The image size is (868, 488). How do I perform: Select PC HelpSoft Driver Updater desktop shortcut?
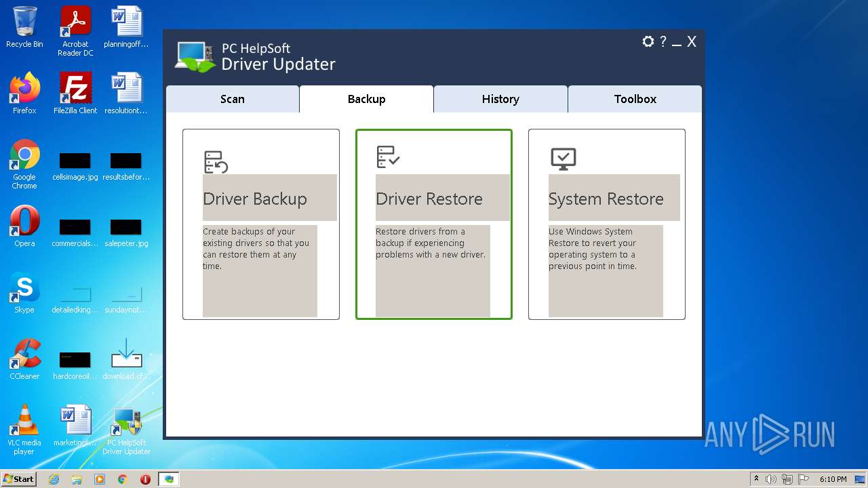[126, 430]
